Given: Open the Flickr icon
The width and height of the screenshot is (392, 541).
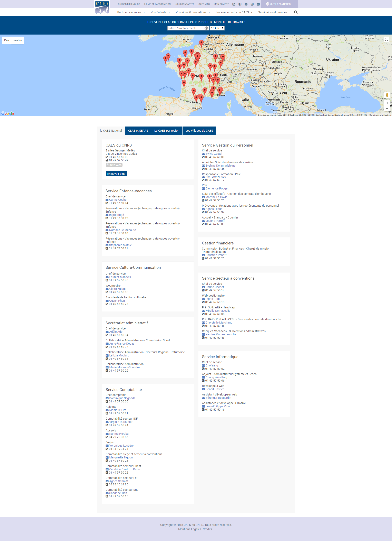Looking at the screenshot, I should 258,4.
